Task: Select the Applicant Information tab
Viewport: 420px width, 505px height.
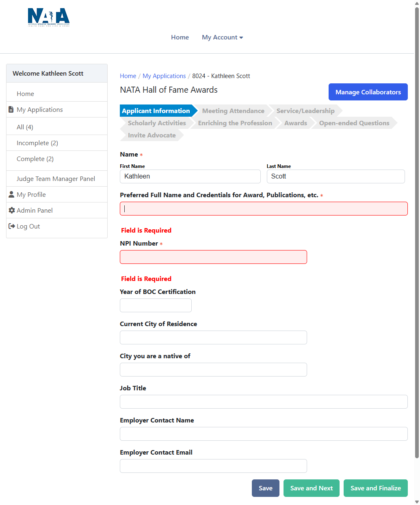Action: pos(156,111)
